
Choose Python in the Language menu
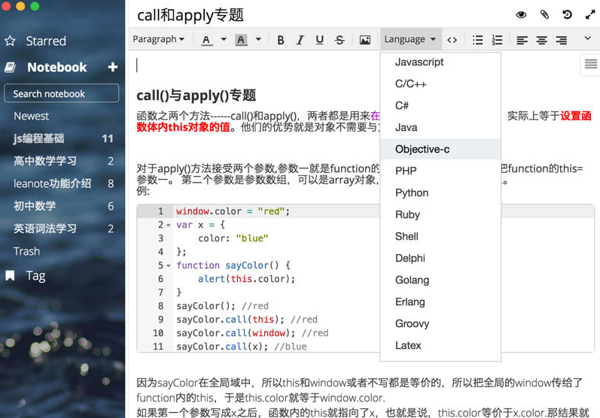click(x=412, y=193)
